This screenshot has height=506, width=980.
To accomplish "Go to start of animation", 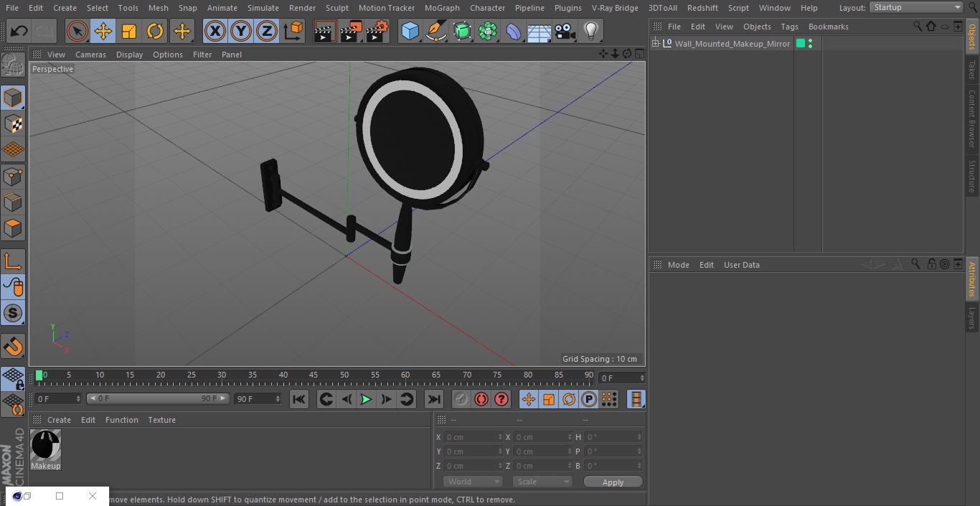I will 299,399.
